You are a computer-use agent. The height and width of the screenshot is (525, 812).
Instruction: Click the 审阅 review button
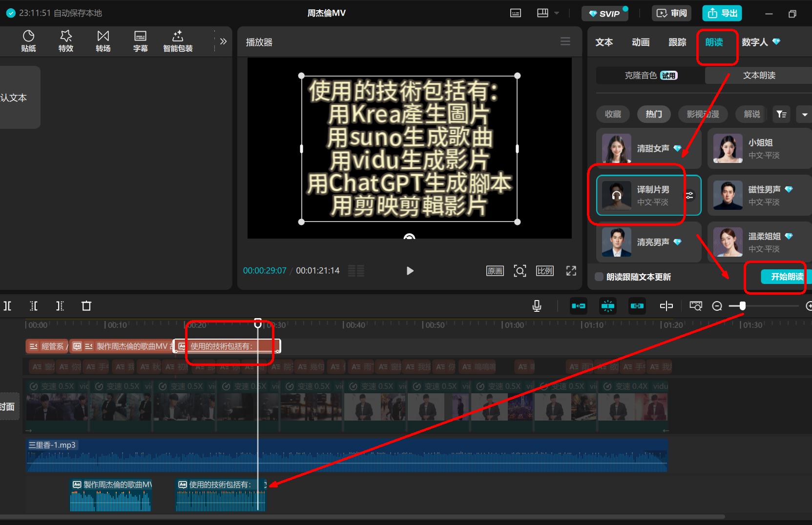pyautogui.click(x=671, y=13)
